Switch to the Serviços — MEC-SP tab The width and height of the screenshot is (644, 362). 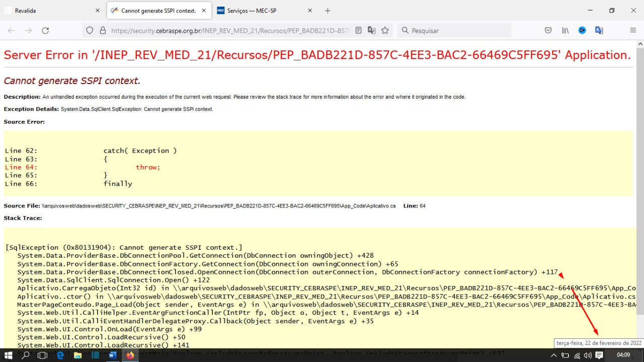[x=259, y=11]
